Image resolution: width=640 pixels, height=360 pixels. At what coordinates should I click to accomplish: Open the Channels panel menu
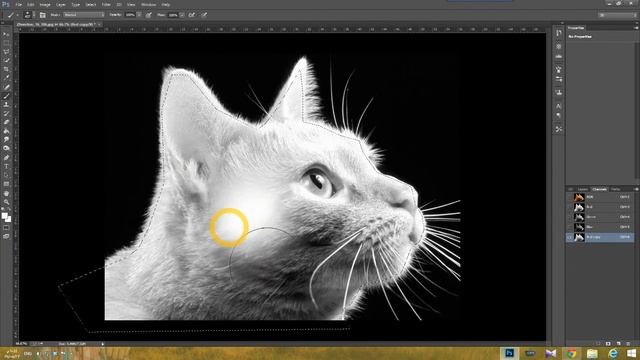[636, 189]
